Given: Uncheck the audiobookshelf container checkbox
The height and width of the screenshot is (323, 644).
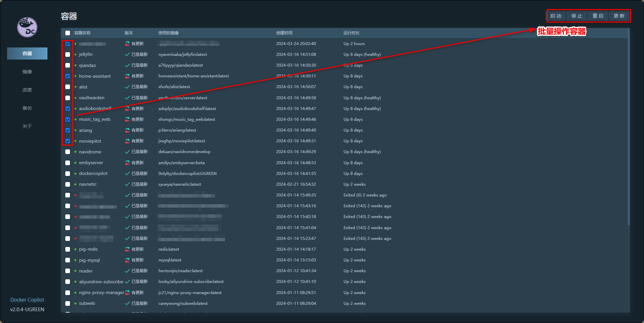Looking at the screenshot, I should point(68,109).
